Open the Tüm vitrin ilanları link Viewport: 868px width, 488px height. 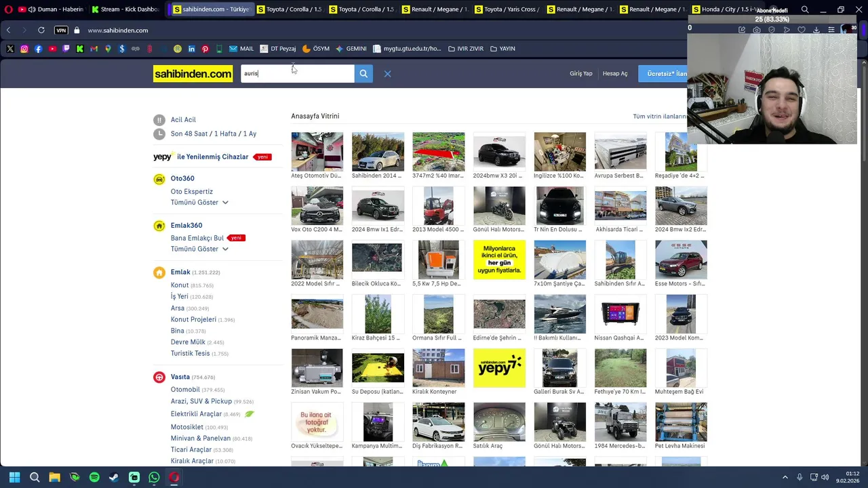click(x=660, y=117)
